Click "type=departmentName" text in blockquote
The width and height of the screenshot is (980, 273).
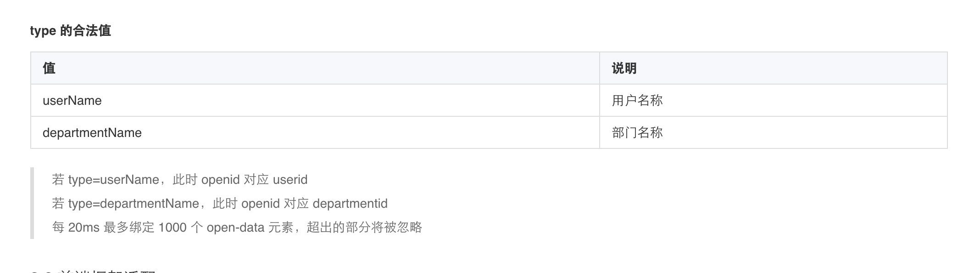[134, 203]
